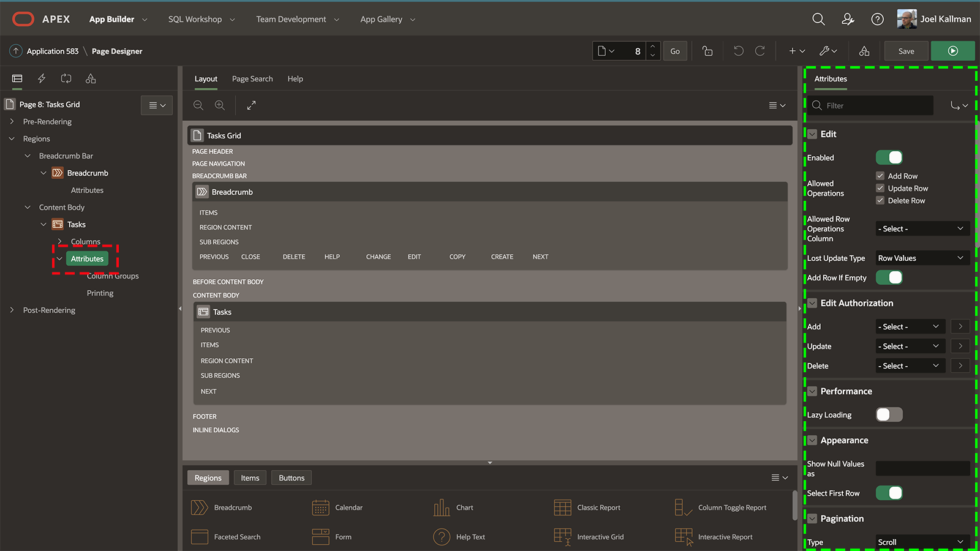Expand the Pre-Rendering tree node
This screenshot has width=980, height=551.
coord(12,121)
